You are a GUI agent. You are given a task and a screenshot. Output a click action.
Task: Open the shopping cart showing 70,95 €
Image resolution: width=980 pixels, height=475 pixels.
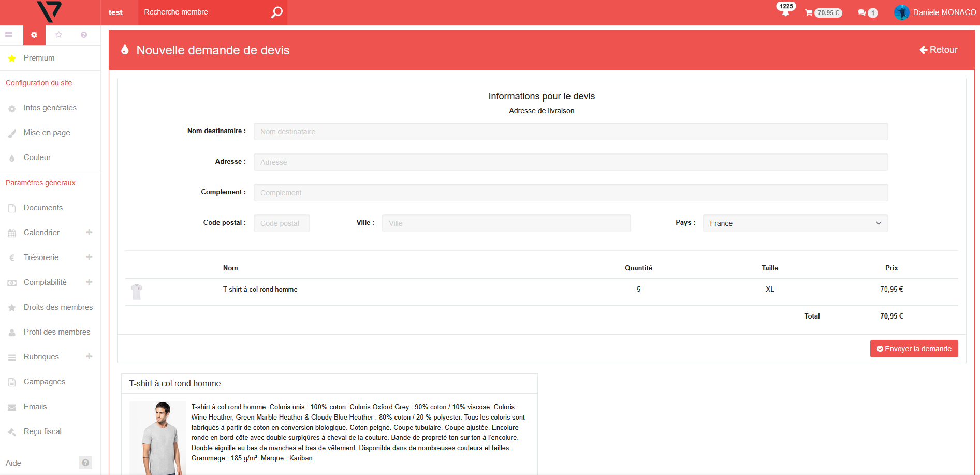pyautogui.click(x=823, y=12)
